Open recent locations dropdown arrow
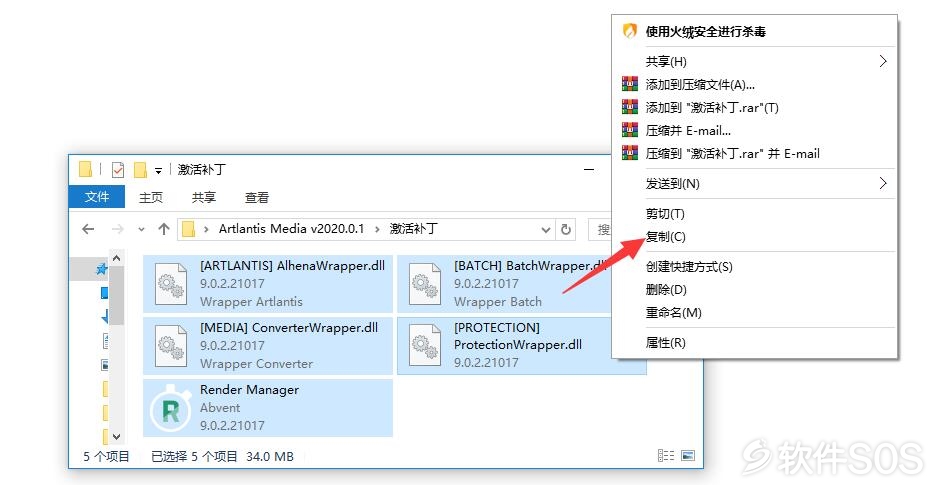Screen dimensions: 938x485 pos(141,229)
